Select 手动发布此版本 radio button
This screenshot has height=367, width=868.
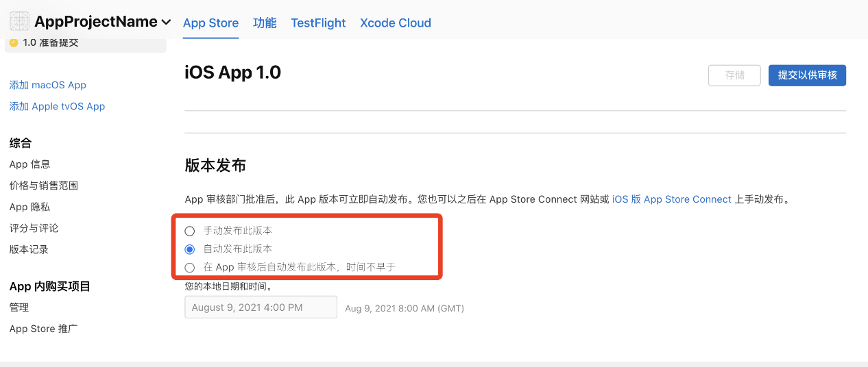(190, 231)
